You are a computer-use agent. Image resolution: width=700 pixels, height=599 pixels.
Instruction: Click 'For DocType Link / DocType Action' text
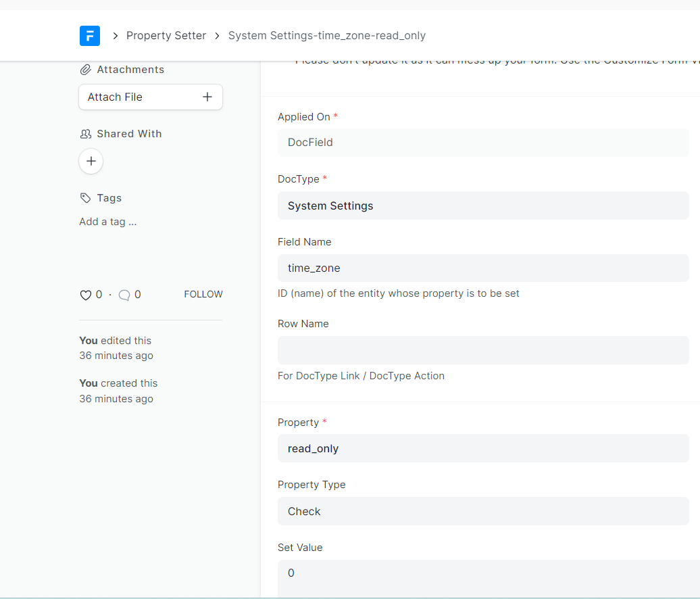[x=361, y=376]
